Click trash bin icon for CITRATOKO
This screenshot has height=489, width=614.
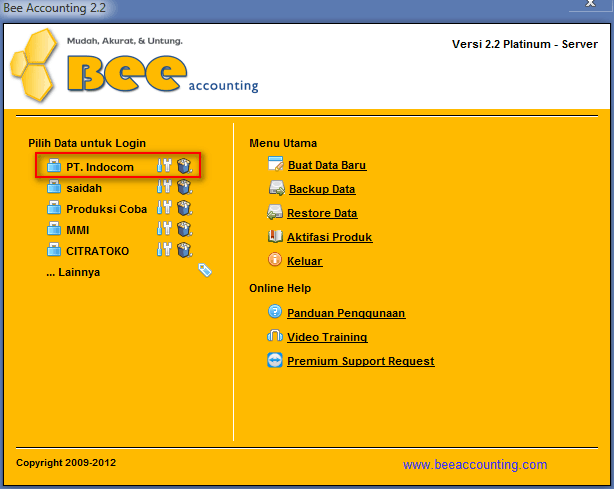(184, 250)
